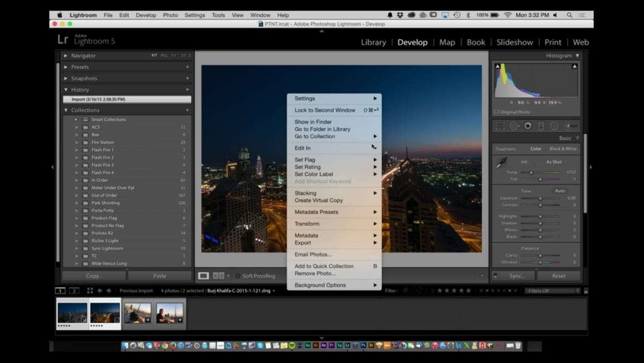644x363 pixels.
Task: Click the Exposure slider handle
Action: tap(540, 198)
